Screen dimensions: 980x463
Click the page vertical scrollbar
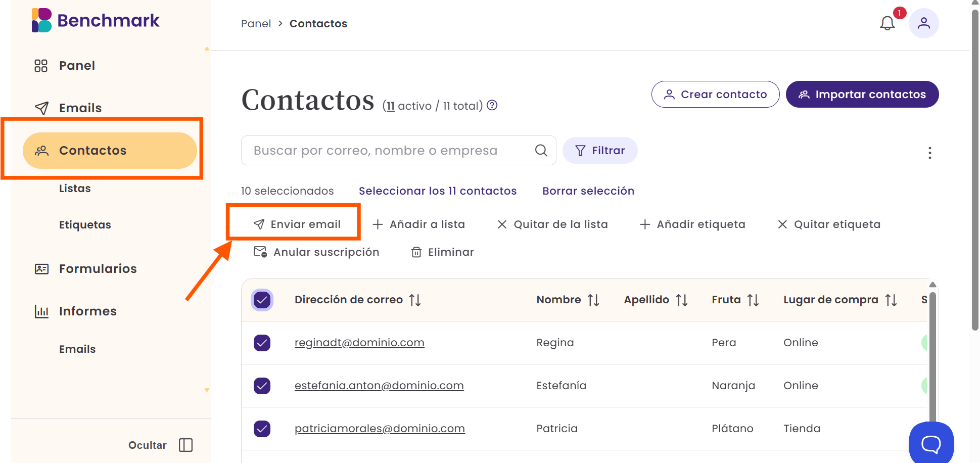975,169
